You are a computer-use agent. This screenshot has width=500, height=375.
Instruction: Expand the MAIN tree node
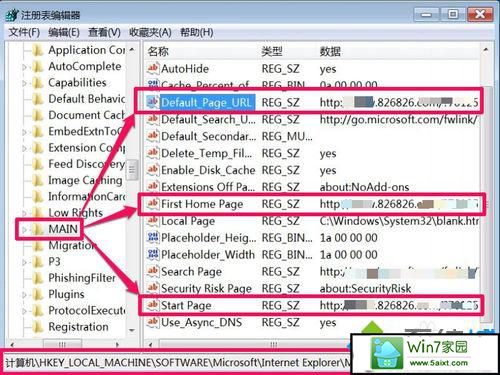[24, 230]
